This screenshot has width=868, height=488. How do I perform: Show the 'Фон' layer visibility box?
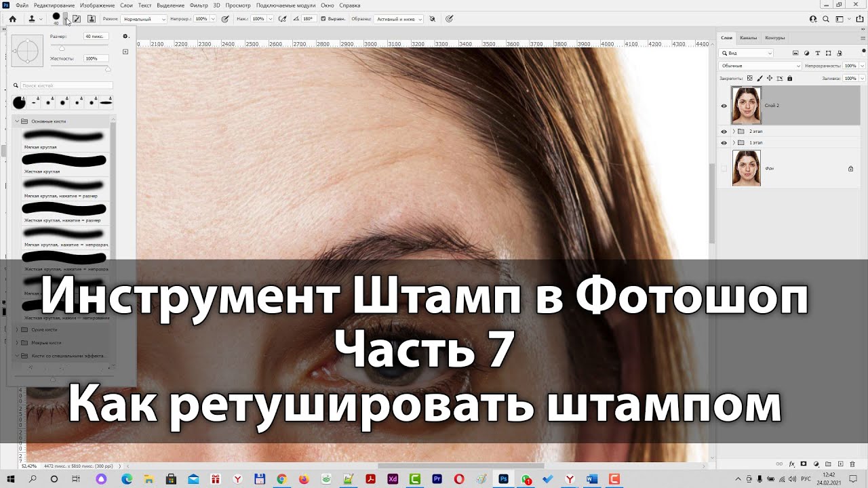pos(724,168)
